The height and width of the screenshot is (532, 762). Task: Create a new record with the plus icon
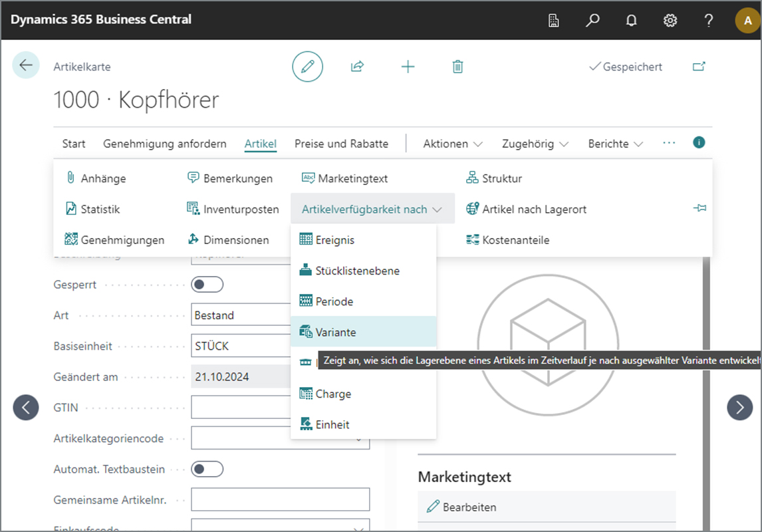click(408, 66)
